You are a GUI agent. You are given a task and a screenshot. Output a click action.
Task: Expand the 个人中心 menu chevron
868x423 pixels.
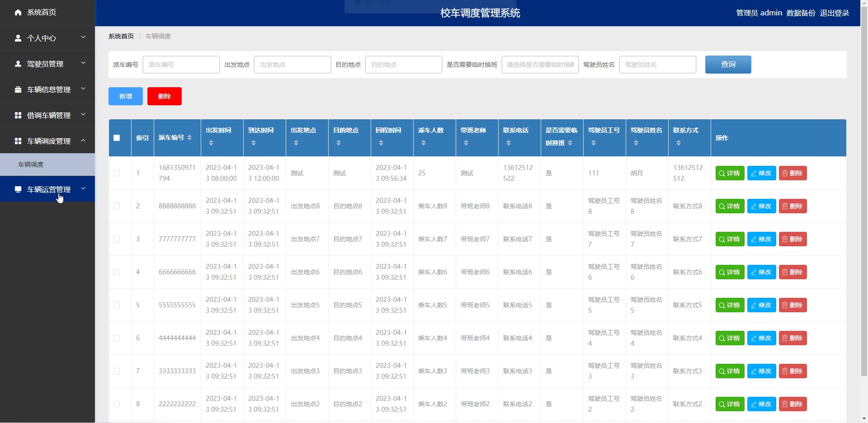coord(83,37)
